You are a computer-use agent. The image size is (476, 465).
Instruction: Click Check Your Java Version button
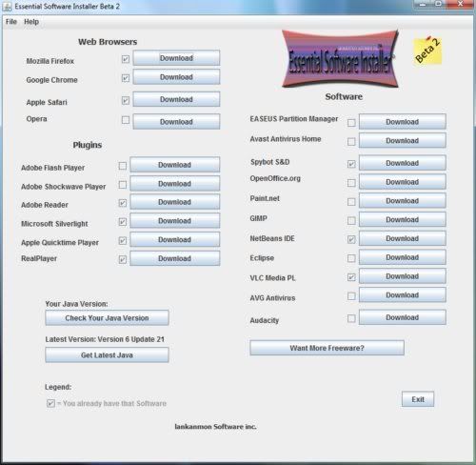click(107, 317)
